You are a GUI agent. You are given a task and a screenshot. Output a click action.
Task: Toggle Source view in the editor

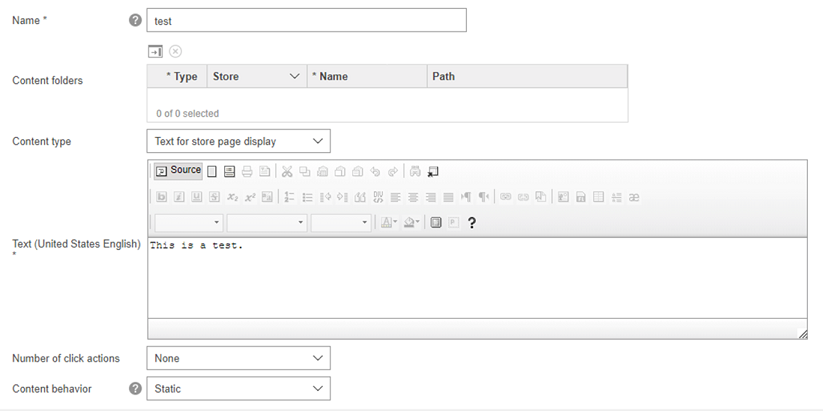pyautogui.click(x=178, y=171)
